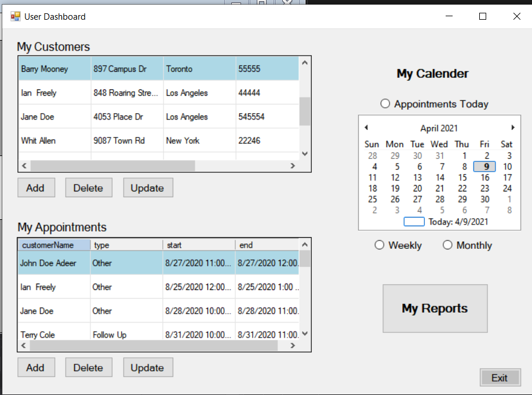This screenshot has height=395, width=532.
Task: Select April 25 on the calendar
Action: click(373, 199)
